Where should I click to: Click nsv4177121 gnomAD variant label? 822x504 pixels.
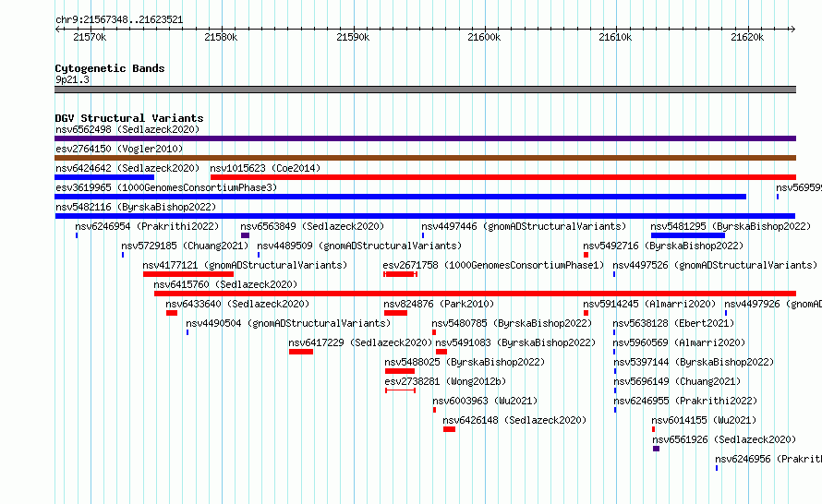[x=245, y=265]
